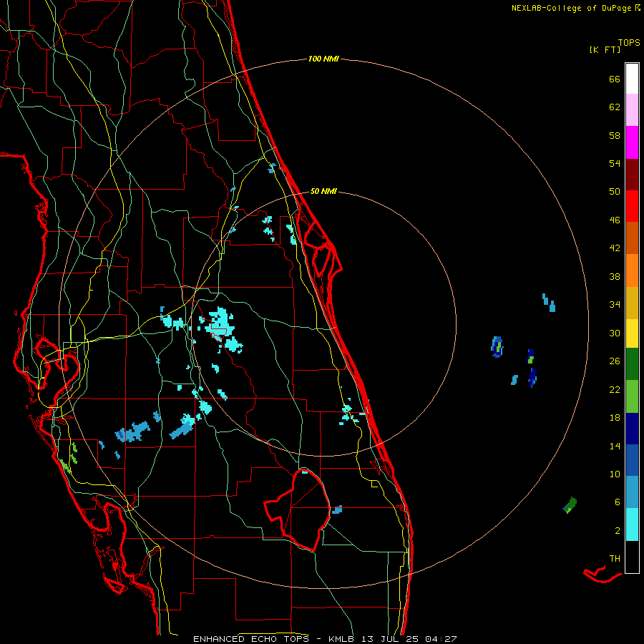This screenshot has width=644, height=644.
Task: Click the gold 38 kft legend swatch
Action: pyautogui.click(x=632, y=303)
